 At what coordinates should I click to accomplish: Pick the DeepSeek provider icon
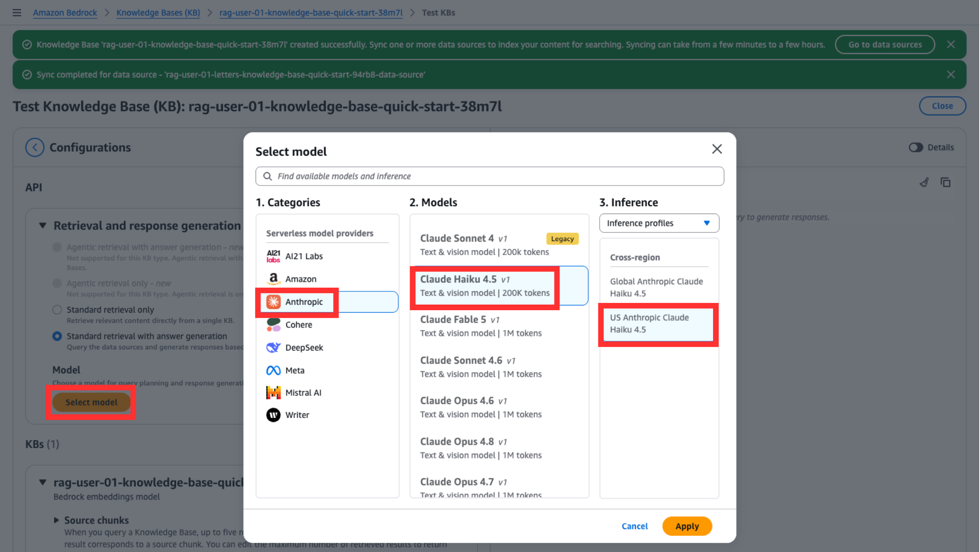[x=273, y=348]
